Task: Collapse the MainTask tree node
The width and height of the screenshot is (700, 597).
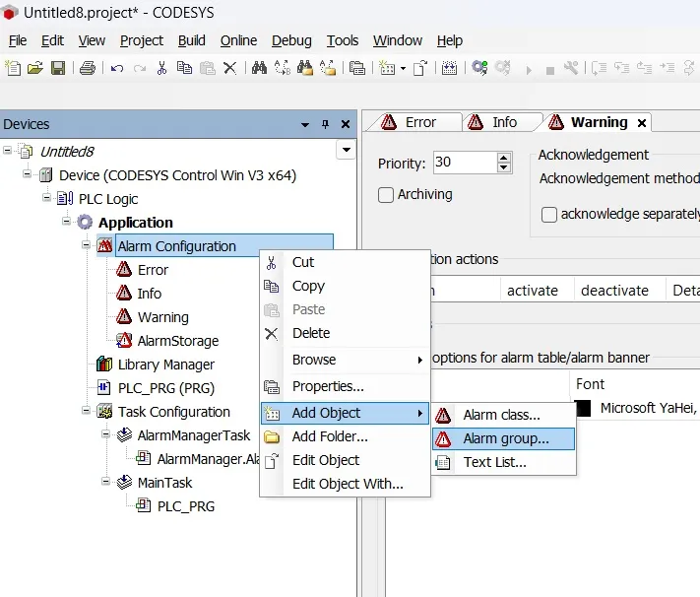Action: pyautogui.click(x=105, y=481)
